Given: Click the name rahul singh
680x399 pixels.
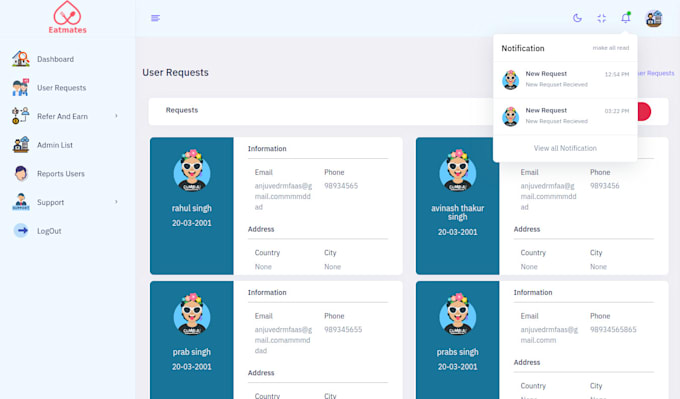Looking at the screenshot, I should coord(192,208).
